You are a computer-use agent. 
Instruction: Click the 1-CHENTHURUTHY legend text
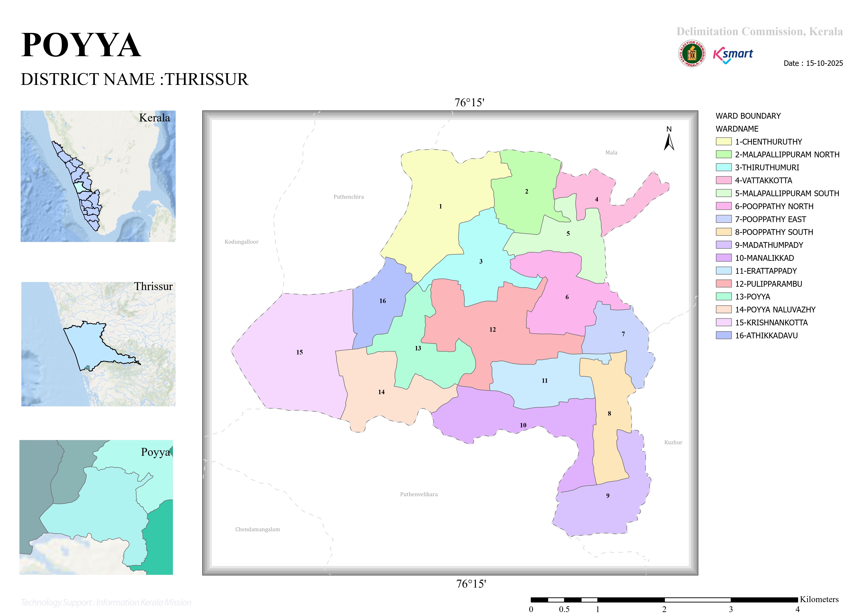pyautogui.click(x=768, y=142)
